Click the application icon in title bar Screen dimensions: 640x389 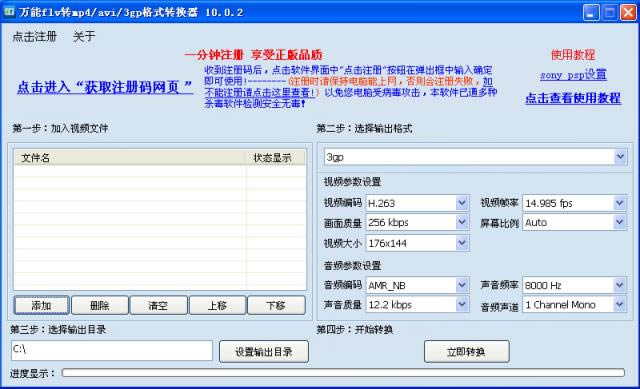[x=9, y=11]
